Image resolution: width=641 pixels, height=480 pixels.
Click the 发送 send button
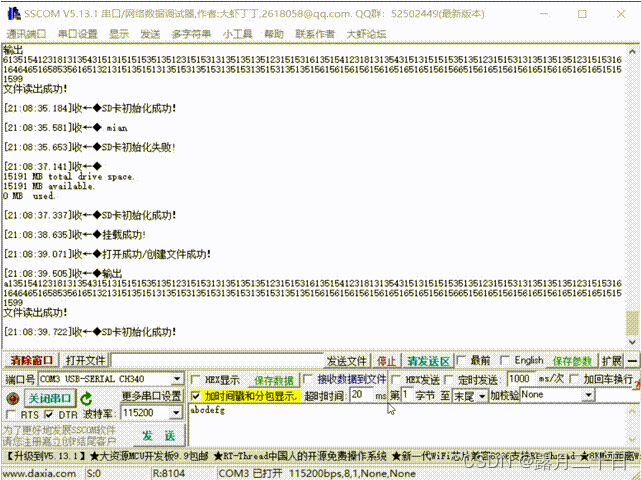159,435
